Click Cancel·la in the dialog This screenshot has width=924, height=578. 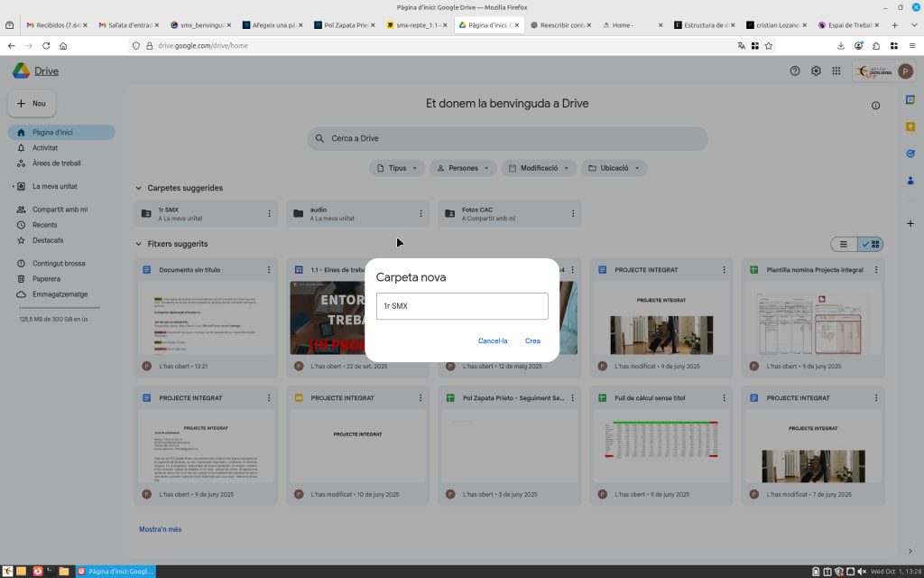493,340
